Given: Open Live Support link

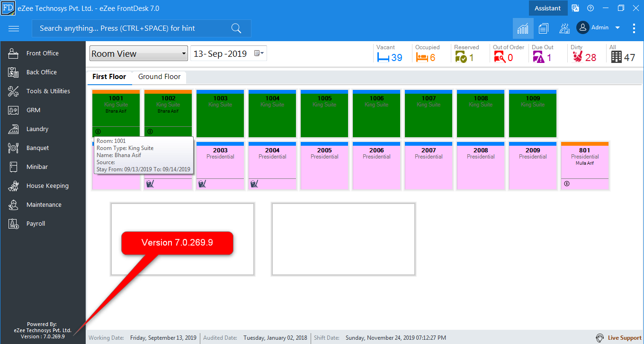Looking at the screenshot, I should click(x=625, y=338).
